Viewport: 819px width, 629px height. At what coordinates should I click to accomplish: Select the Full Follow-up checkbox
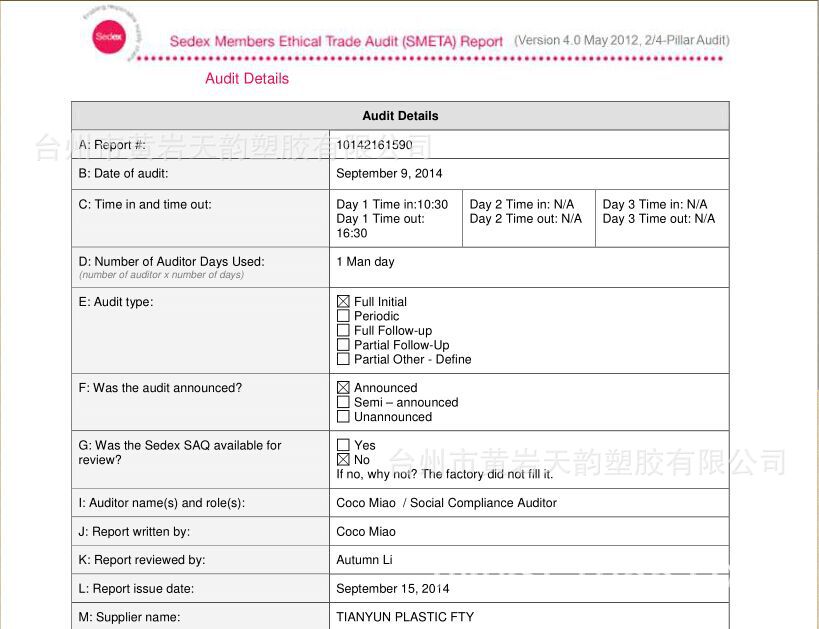pyautogui.click(x=343, y=330)
